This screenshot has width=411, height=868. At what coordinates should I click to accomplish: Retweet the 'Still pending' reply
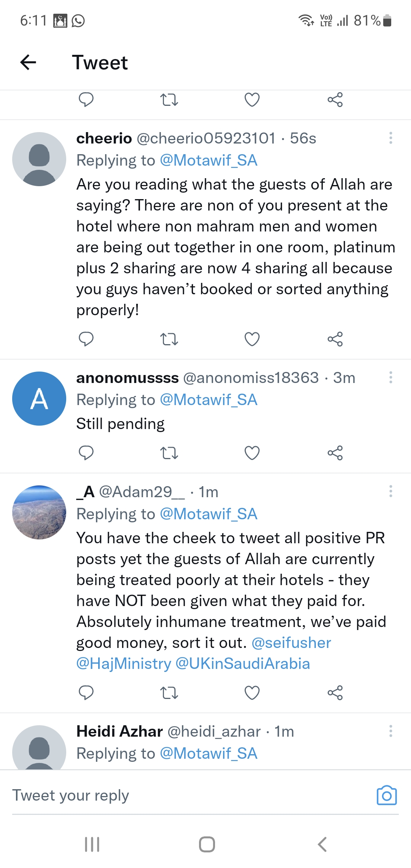[169, 453]
